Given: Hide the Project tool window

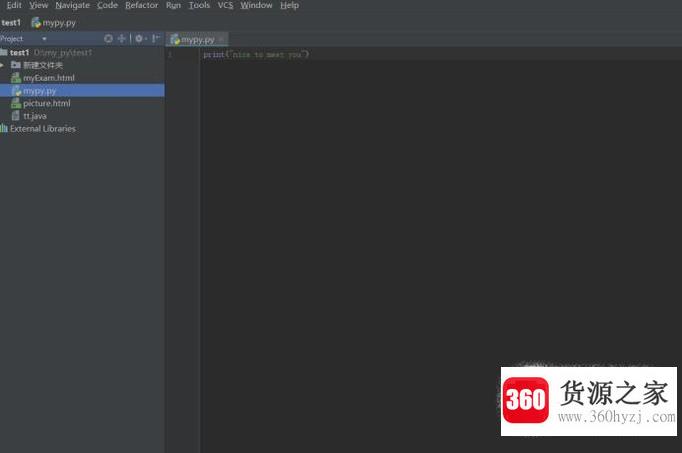Looking at the screenshot, I should (156, 39).
